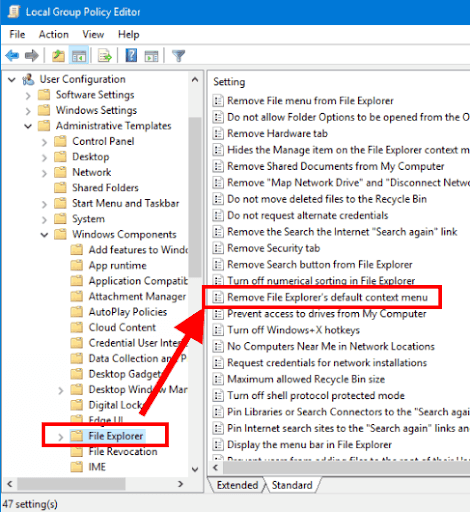Click the Up one level folder icon
The width and height of the screenshot is (470, 512).
(x=58, y=56)
